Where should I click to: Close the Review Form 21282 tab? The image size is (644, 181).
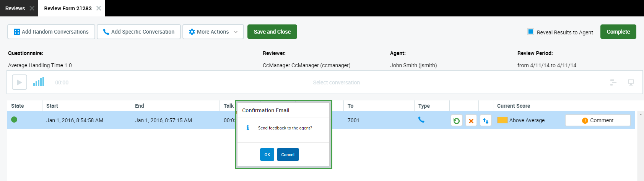[x=99, y=8]
